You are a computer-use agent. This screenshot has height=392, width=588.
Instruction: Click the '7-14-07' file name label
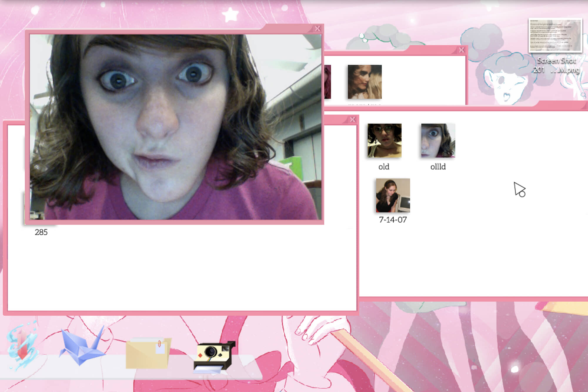pyautogui.click(x=393, y=220)
